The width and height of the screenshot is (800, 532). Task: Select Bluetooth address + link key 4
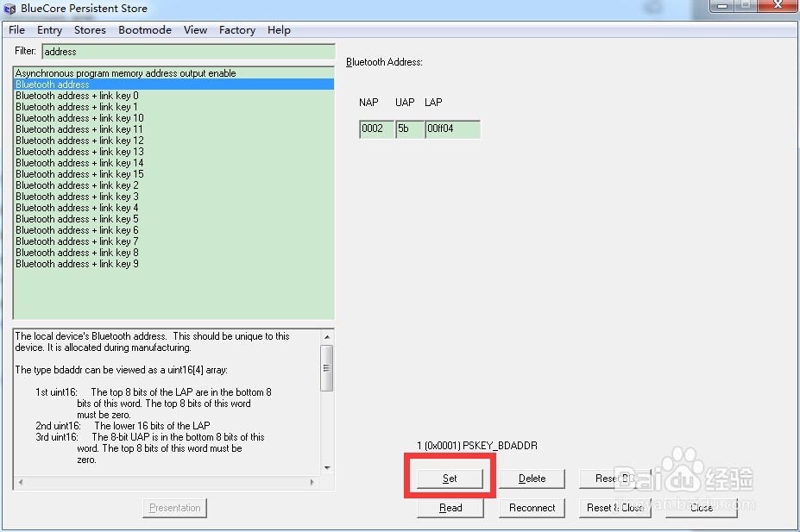[173, 208]
